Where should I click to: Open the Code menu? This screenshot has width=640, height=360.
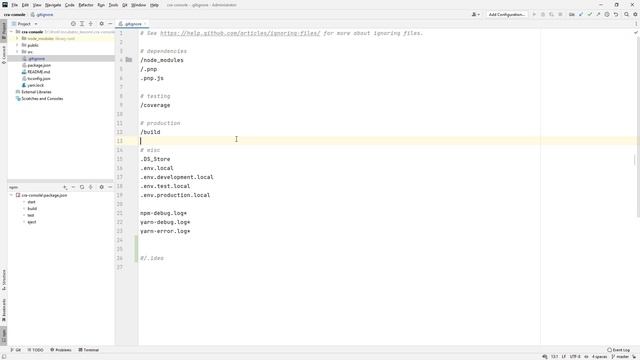coord(70,5)
